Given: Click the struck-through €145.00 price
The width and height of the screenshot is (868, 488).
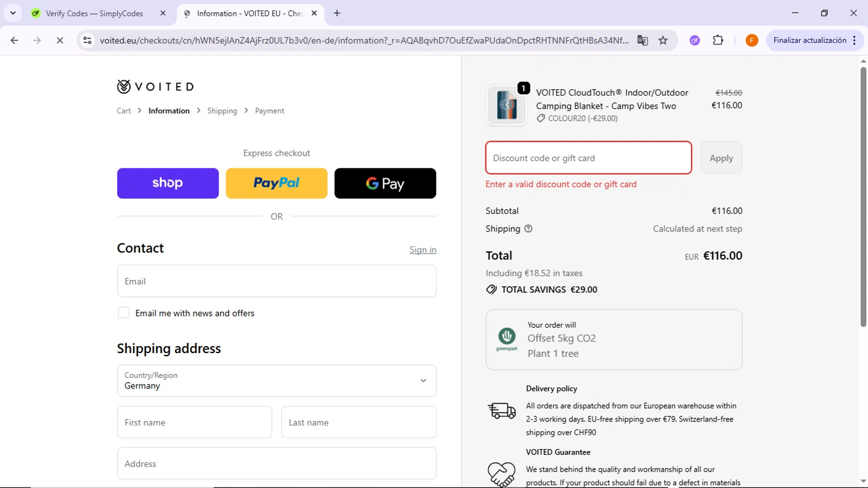Looking at the screenshot, I should click(x=729, y=93).
